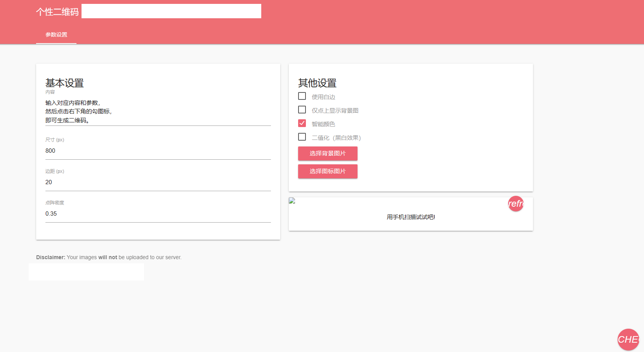Click the 点阵密度 field label
644x352 pixels.
[55, 203]
